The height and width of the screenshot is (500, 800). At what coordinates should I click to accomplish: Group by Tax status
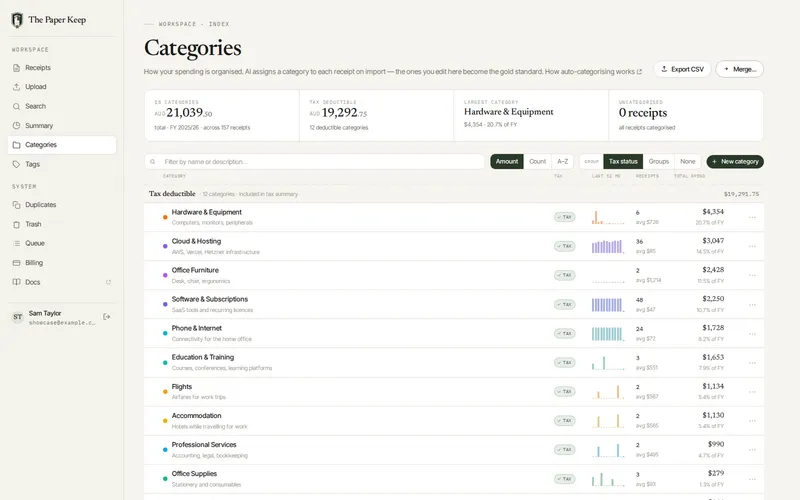tap(623, 162)
